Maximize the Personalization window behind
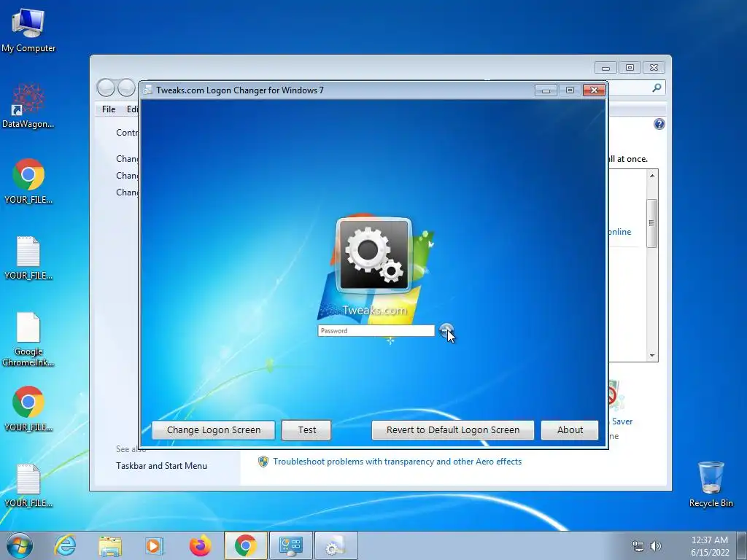The width and height of the screenshot is (747, 560). click(x=630, y=68)
